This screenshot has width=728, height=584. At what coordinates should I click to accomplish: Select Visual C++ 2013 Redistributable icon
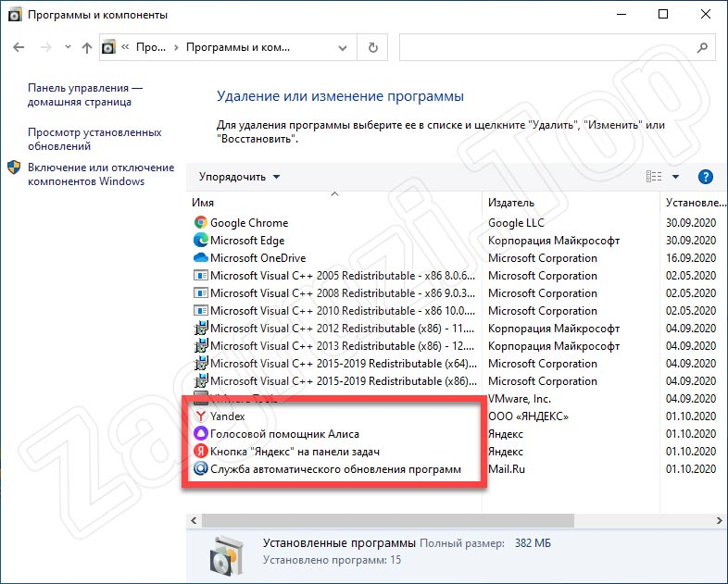(201, 346)
